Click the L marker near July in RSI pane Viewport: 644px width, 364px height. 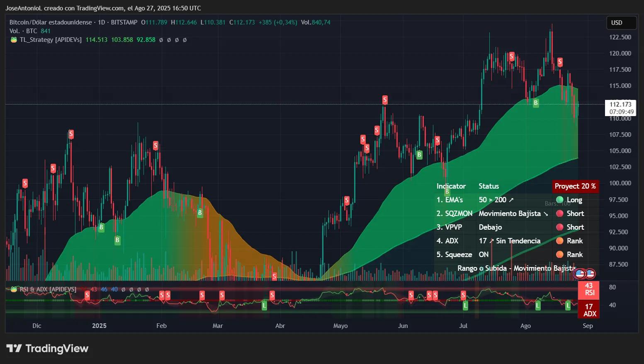(x=465, y=306)
